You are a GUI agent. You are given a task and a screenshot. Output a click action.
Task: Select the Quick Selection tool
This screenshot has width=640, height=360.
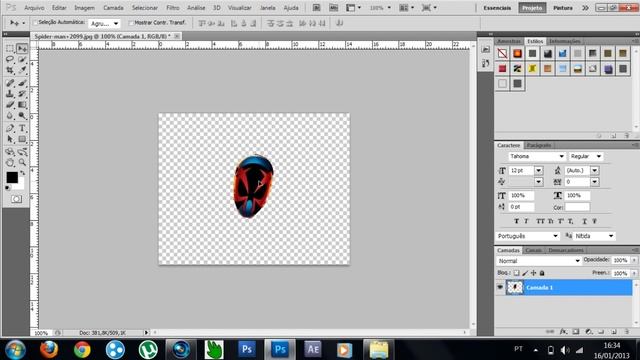point(22,60)
